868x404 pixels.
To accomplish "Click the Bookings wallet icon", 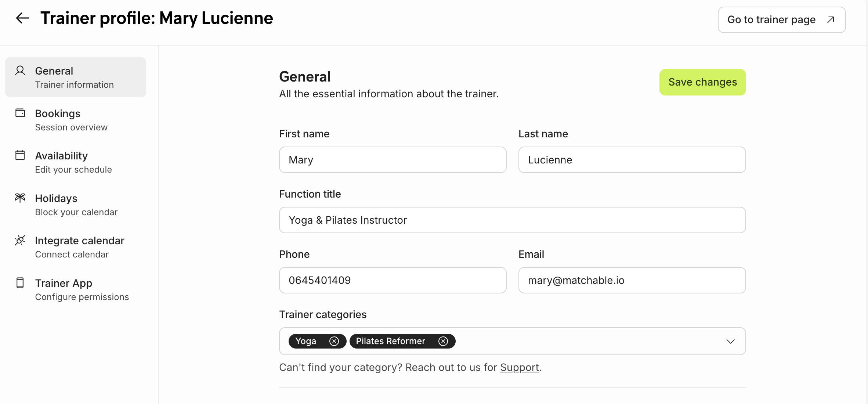I will tap(20, 113).
